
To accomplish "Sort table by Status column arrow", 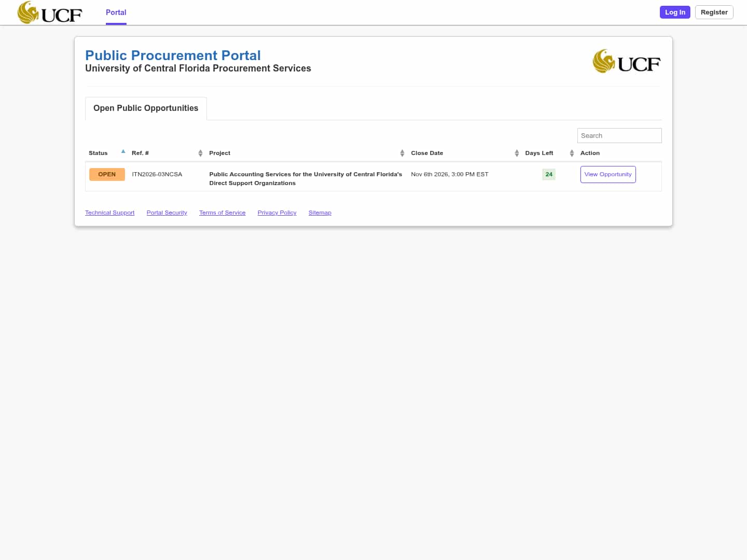I will coord(123,151).
